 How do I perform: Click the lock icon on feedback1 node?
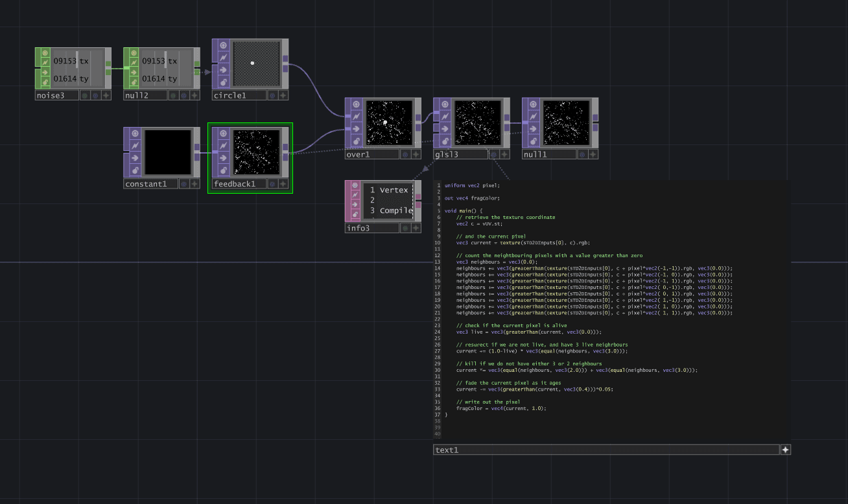222,170
